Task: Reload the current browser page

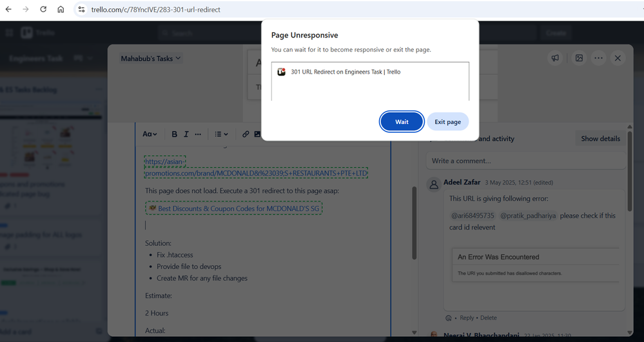Action: click(x=43, y=9)
